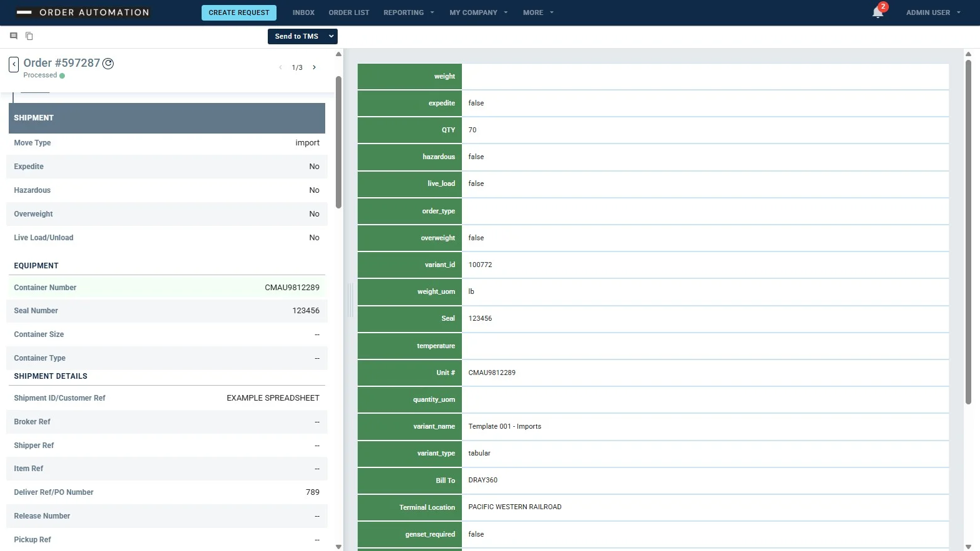Open the notifications bell
The height and width of the screenshot is (551, 980).
(878, 12)
